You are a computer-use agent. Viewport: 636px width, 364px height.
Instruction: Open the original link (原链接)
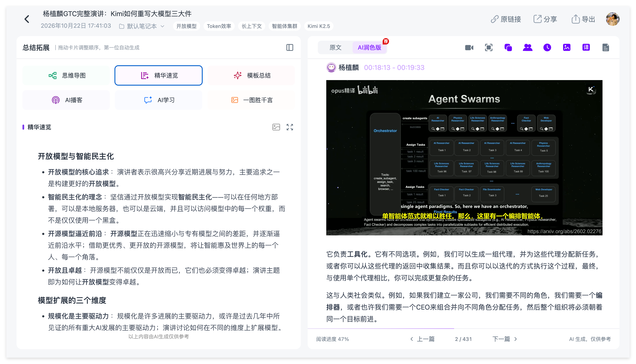pos(506,19)
